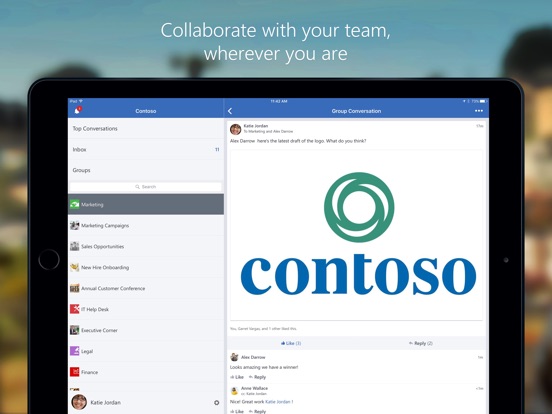Viewport: 552px width, 414px height.
Task: Focus the group Search field
Action: click(x=146, y=187)
